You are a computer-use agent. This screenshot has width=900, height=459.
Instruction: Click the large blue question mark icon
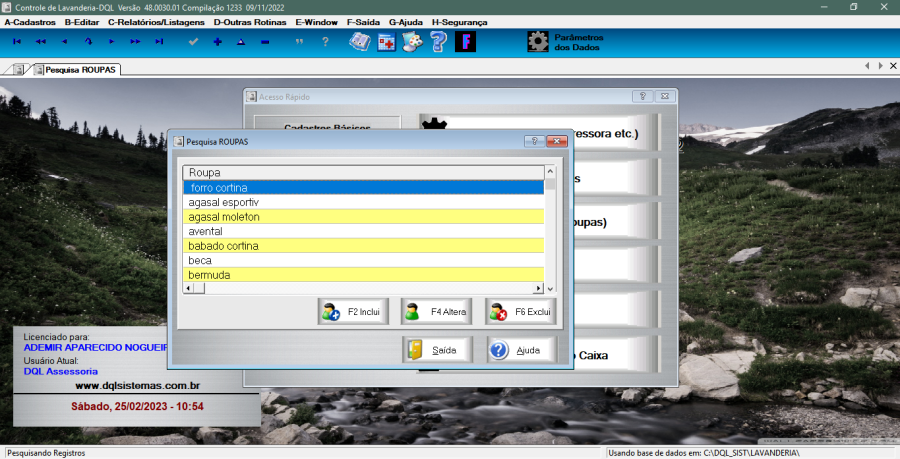(x=438, y=42)
